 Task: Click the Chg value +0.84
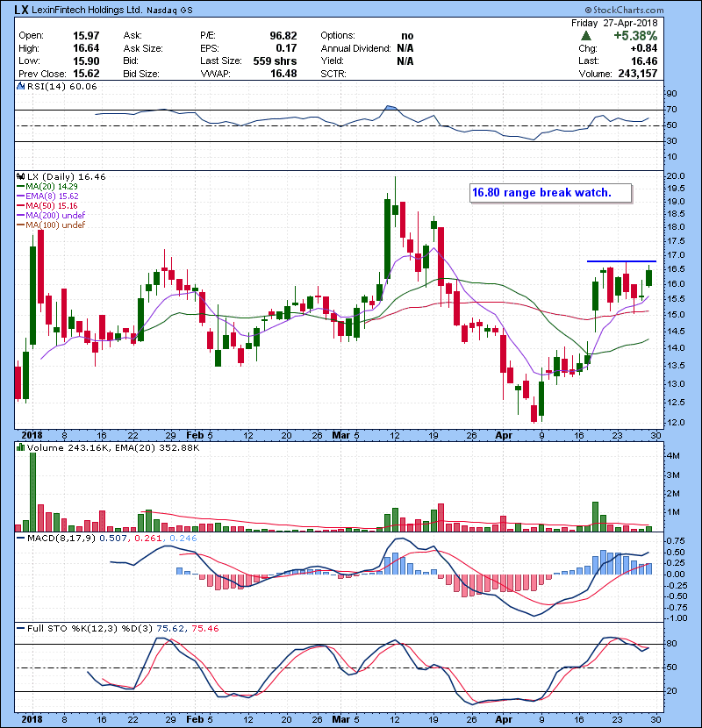pyautogui.click(x=643, y=48)
